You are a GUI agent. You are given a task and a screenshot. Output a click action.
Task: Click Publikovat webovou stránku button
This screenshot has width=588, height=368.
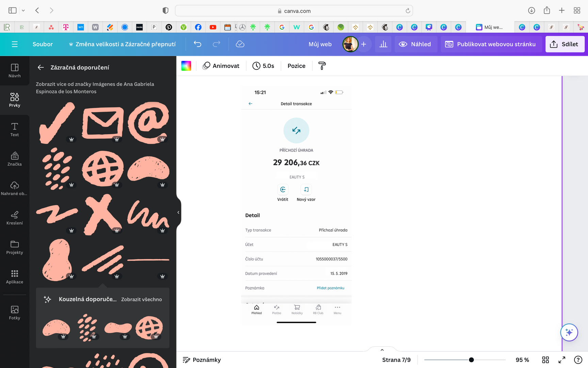pyautogui.click(x=491, y=44)
